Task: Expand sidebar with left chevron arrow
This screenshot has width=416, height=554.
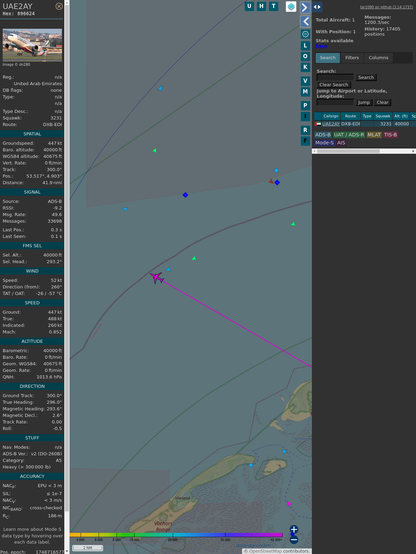Action: 305,22
